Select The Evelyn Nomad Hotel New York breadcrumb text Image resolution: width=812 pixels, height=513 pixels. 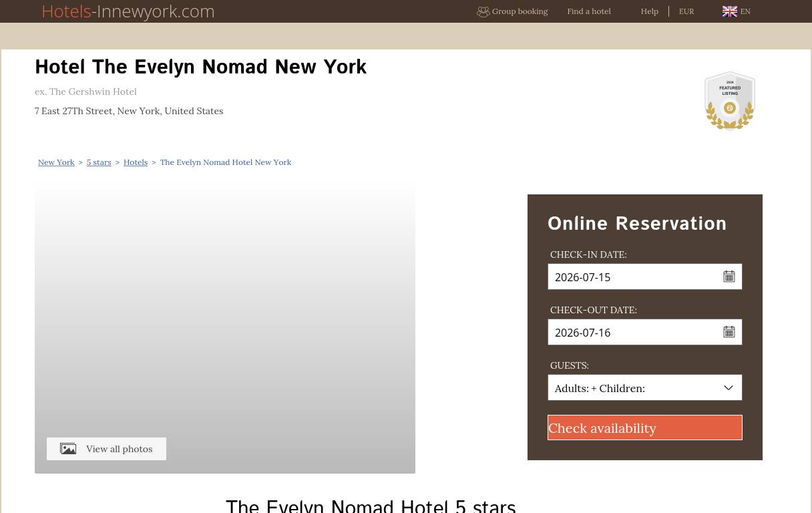coord(225,162)
